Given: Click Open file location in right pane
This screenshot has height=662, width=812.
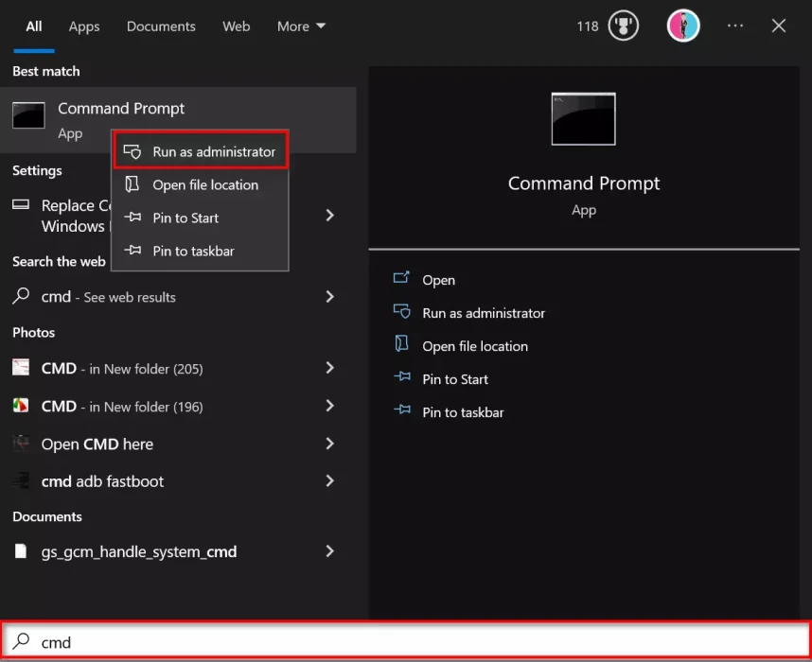Looking at the screenshot, I should point(475,346).
